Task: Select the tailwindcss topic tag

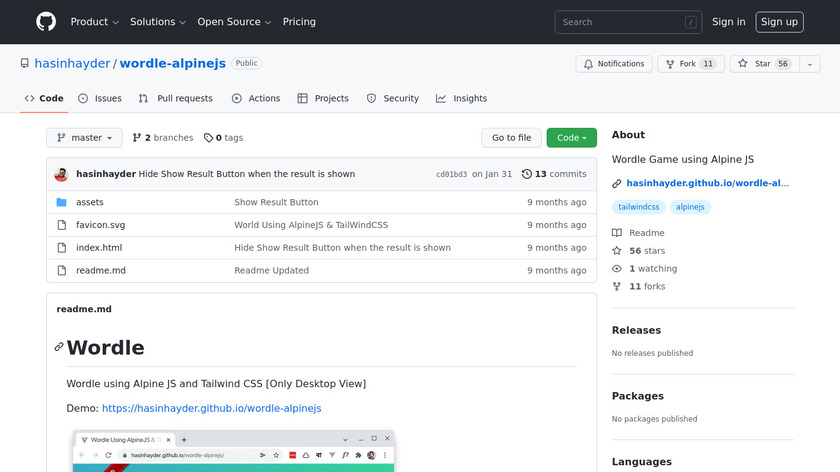Action: [639, 207]
